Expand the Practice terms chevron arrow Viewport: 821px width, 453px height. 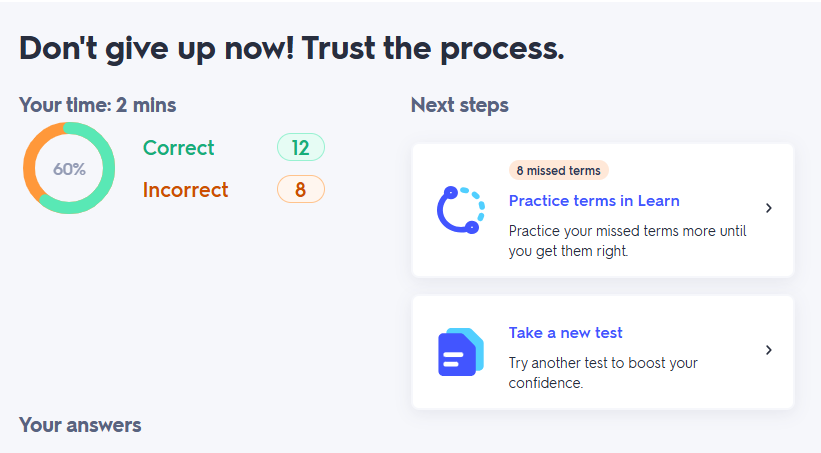click(x=768, y=209)
